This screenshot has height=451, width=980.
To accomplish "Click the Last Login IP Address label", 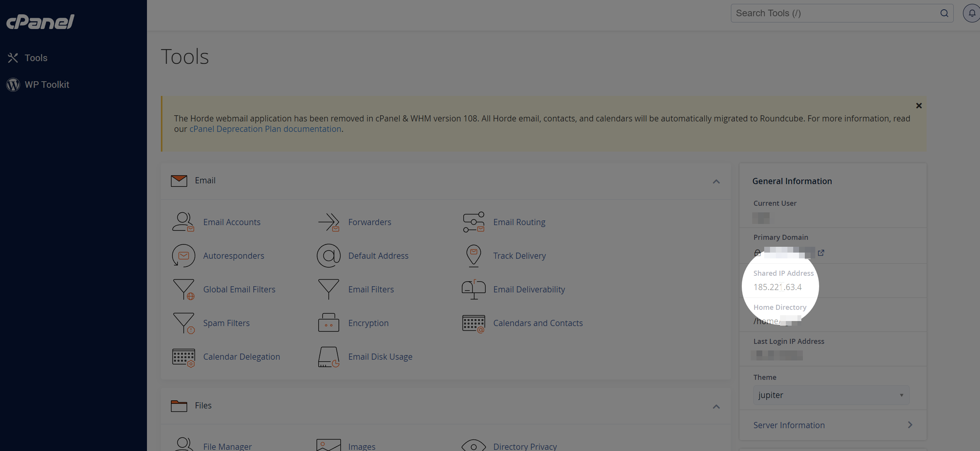I will click(x=789, y=341).
